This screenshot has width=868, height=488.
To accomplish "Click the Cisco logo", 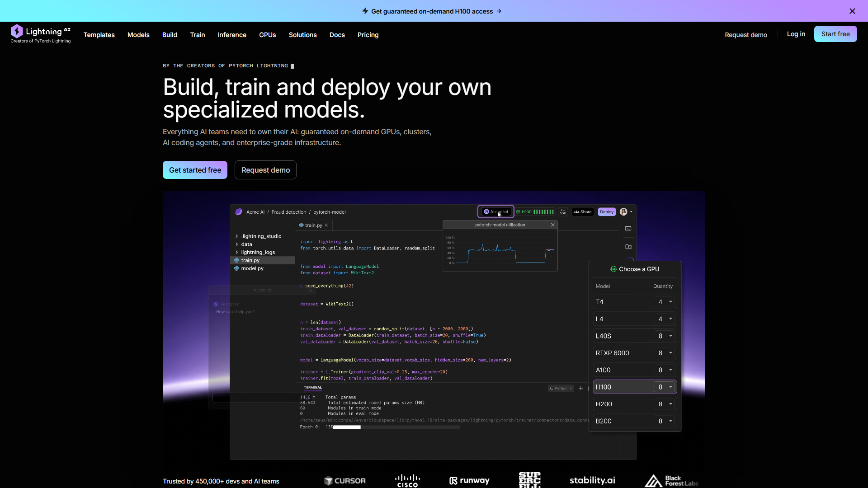I will point(407,481).
